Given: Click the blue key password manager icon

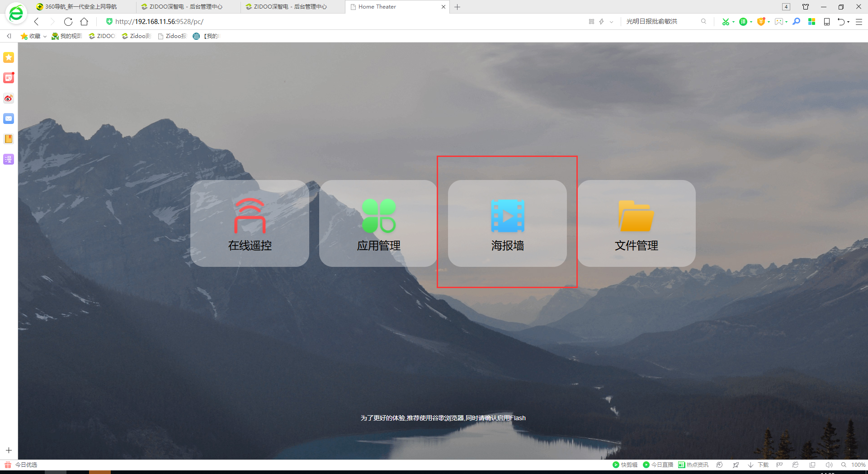Looking at the screenshot, I should 797,22.
